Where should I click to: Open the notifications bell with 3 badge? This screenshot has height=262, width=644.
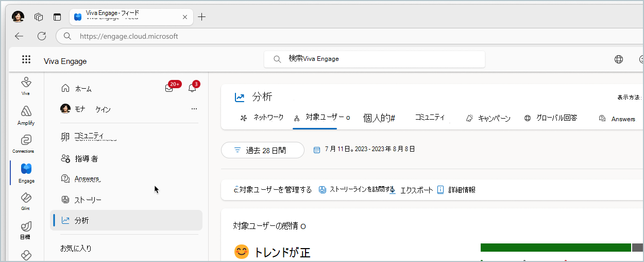click(192, 88)
